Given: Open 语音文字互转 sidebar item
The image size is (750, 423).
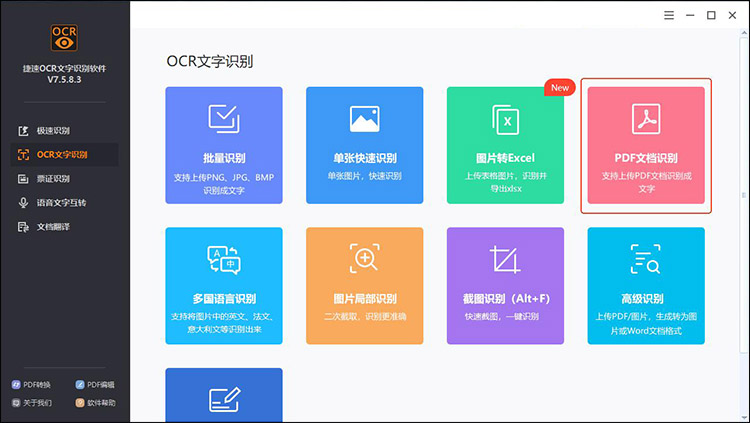Looking at the screenshot, I should (x=64, y=202).
